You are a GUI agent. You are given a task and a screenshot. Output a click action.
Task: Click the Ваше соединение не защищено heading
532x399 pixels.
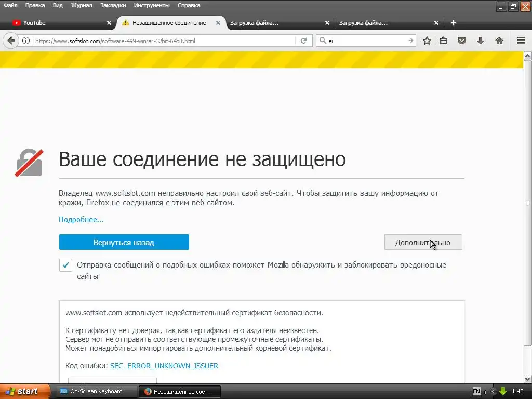coord(202,159)
